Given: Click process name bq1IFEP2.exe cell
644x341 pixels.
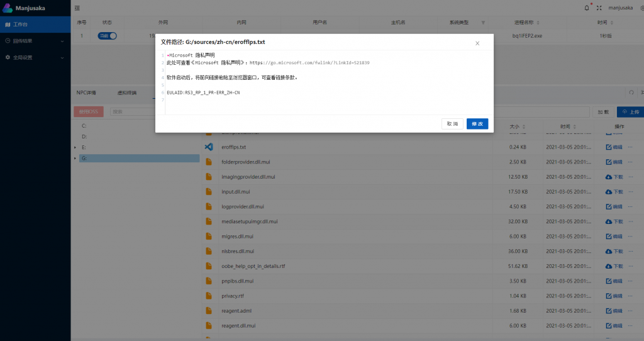Looking at the screenshot, I should 527,36.
